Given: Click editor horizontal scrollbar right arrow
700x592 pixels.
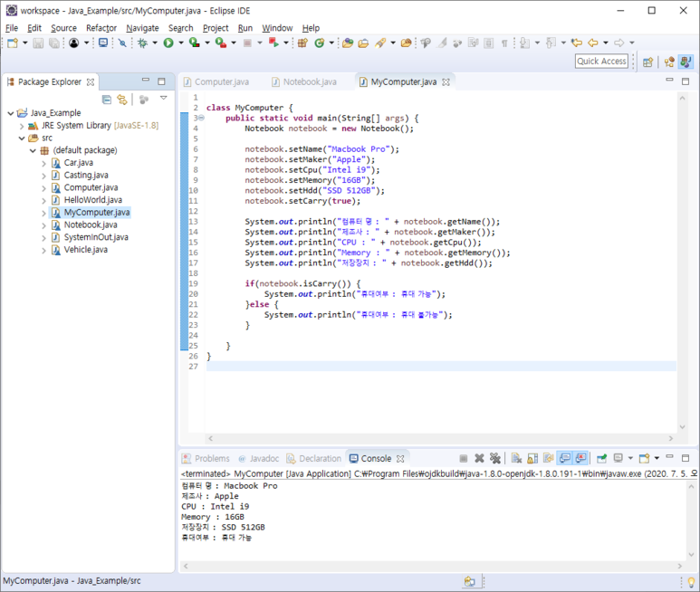Looking at the screenshot, I should pyautogui.click(x=670, y=438).
